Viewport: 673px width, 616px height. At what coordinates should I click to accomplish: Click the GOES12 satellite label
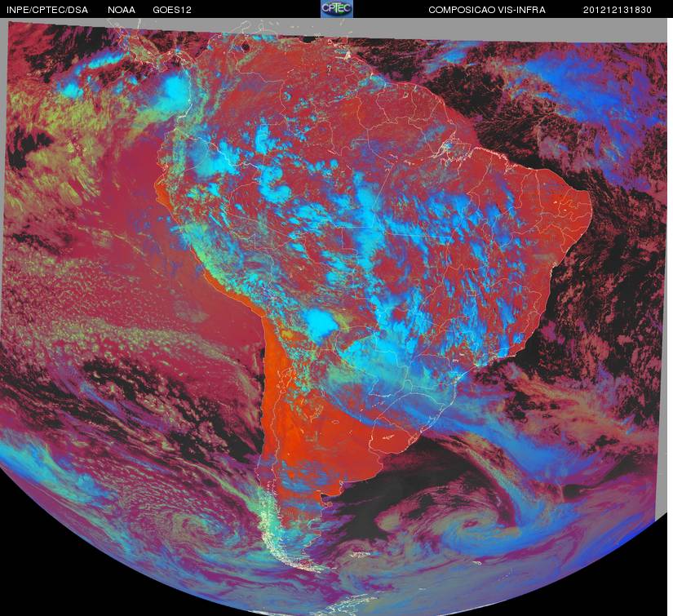tap(172, 10)
